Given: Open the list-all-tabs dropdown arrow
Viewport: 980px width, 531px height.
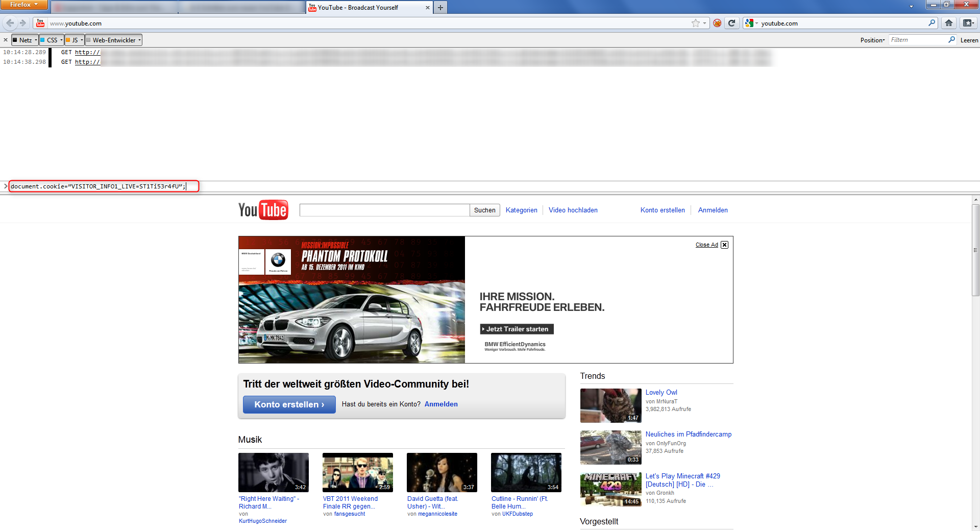Looking at the screenshot, I should pyautogui.click(x=911, y=7).
